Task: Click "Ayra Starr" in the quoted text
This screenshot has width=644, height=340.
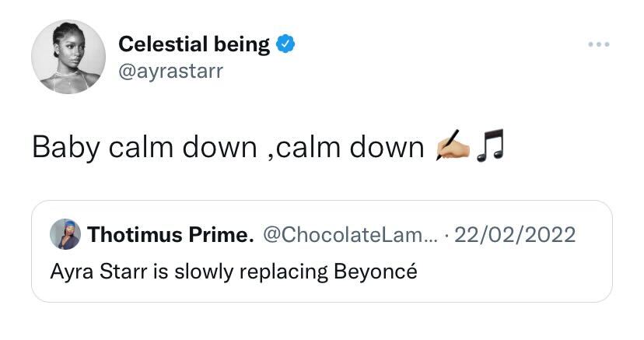Action: point(86,272)
